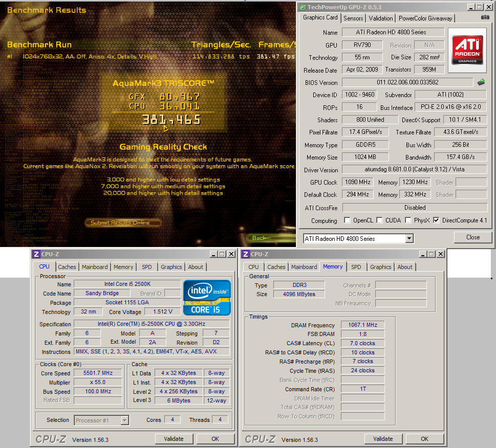This screenshot has height=448, width=496.
Task: Open Caches tab in right CPU-Z window
Action: click(x=276, y=267)
